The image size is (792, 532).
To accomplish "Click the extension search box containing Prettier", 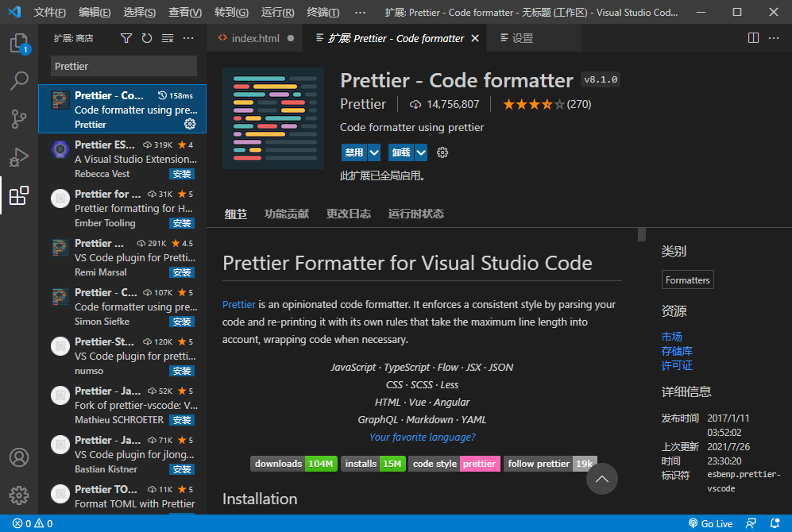I will point(124,66).
